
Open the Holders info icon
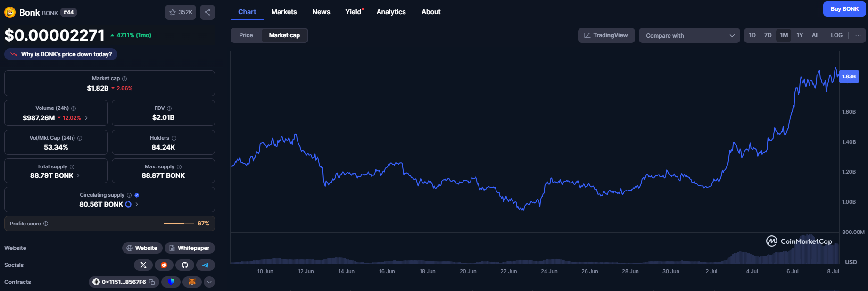tap(174, 138)
